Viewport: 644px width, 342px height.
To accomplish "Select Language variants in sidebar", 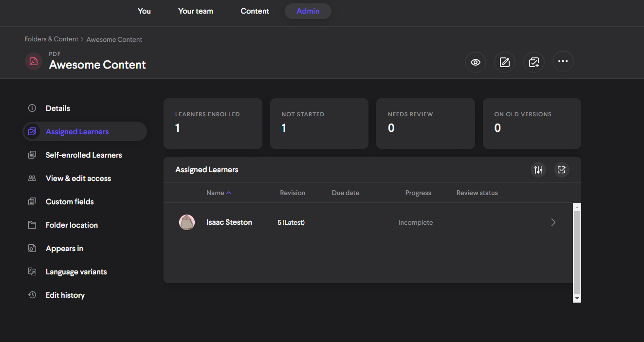I will (76, 272).
